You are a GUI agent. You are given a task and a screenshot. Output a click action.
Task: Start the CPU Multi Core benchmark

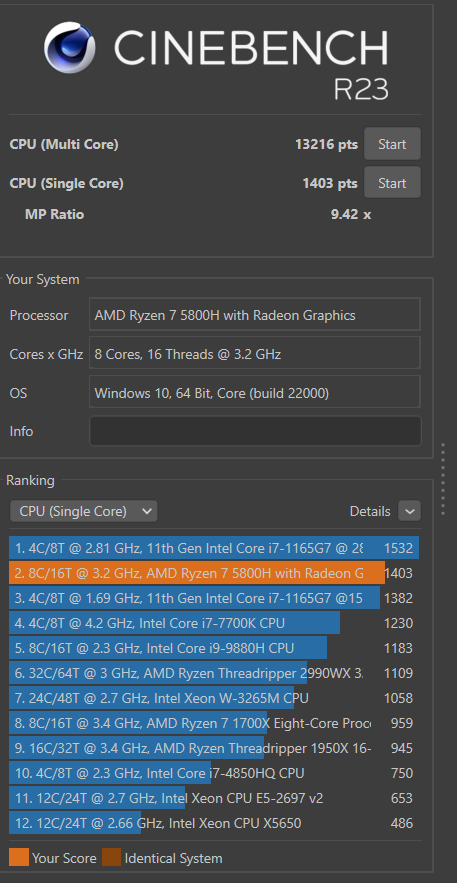click(392, 144)
